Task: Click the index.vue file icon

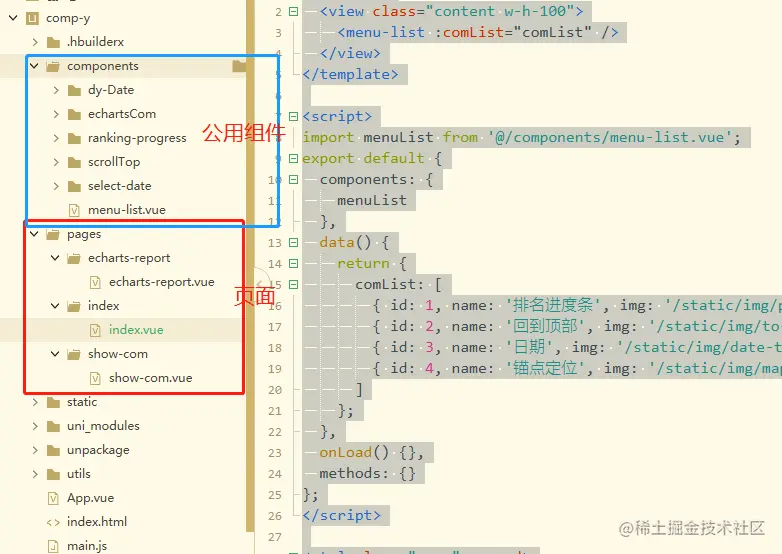Action: click(95, 330)
